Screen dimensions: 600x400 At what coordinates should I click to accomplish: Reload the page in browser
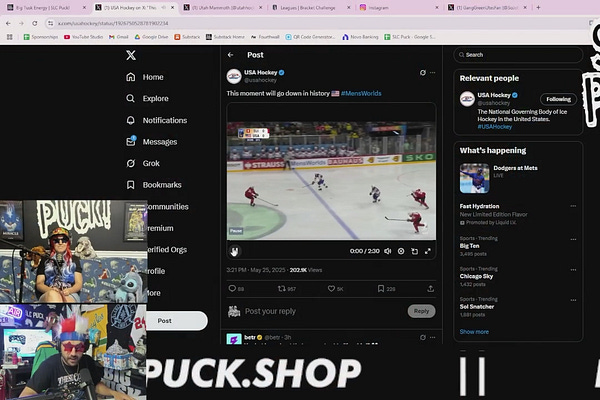click(35, 23)
